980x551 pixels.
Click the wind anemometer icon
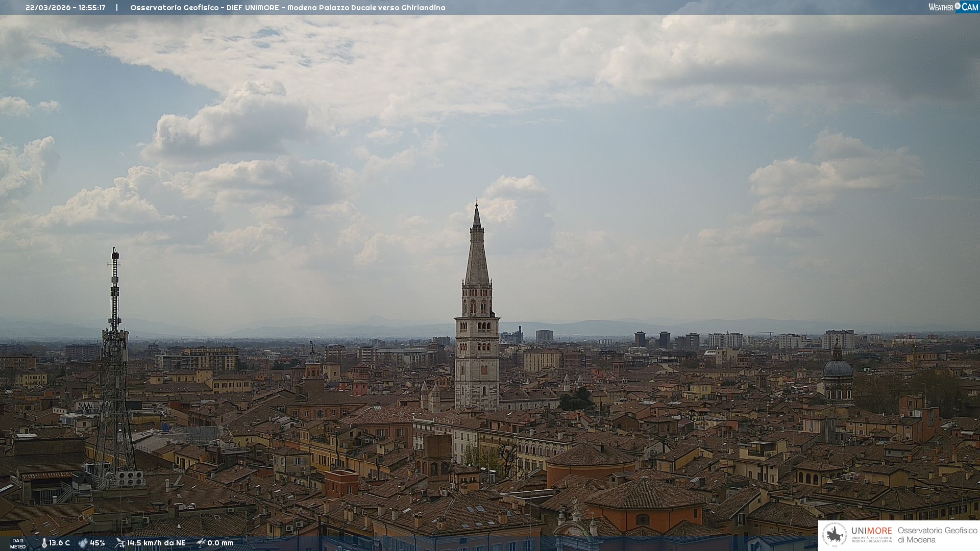[120, 543]
